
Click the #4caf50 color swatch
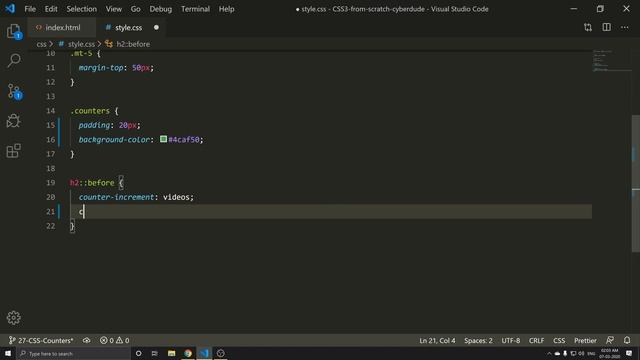[163, 139]
